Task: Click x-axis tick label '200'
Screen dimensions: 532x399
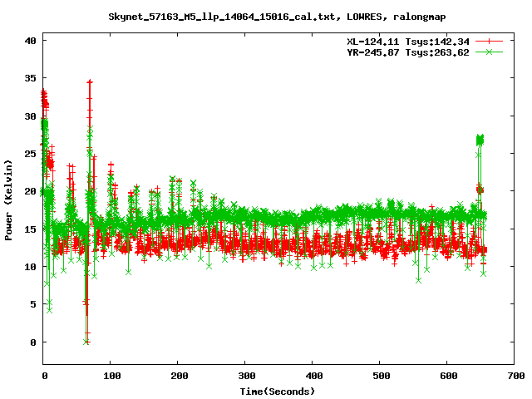Action: coord(180,376)
